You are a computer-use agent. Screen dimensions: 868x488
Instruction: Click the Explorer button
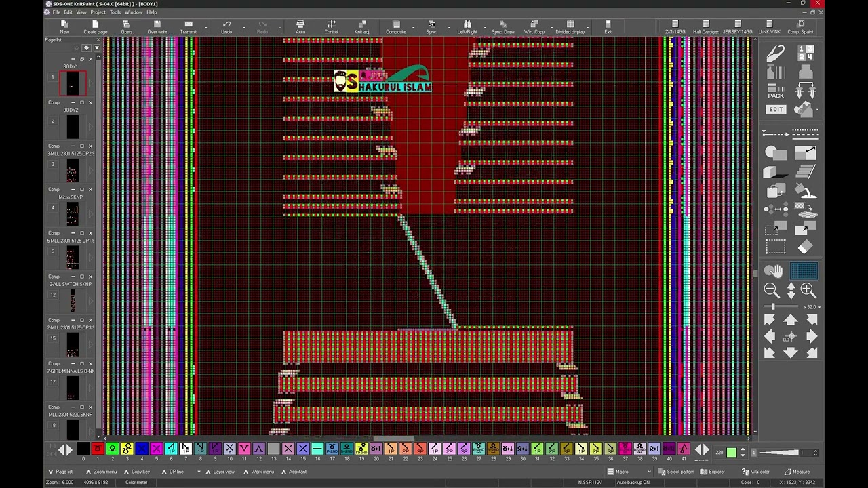coord(713,472)
